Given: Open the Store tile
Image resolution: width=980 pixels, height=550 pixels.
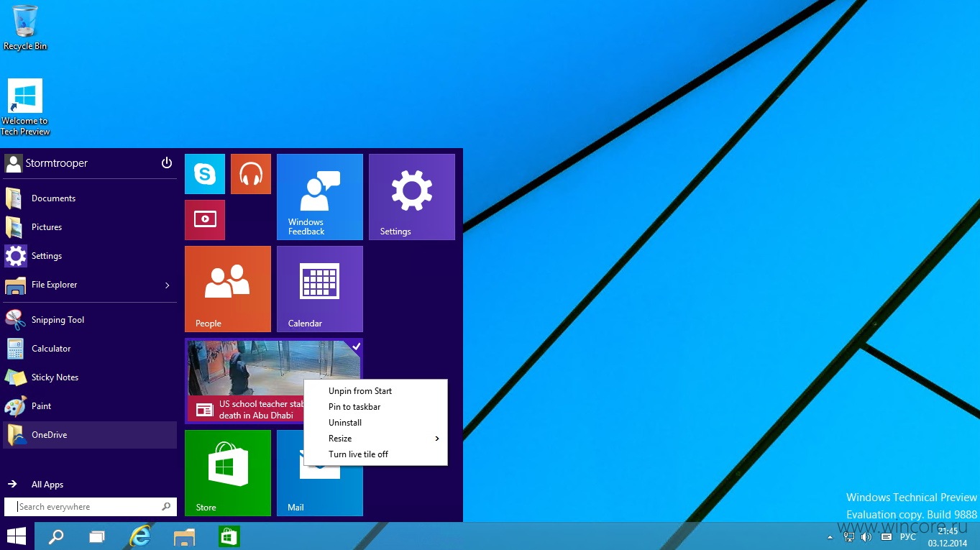Looking at the screenshot, I should pos(228,473).
